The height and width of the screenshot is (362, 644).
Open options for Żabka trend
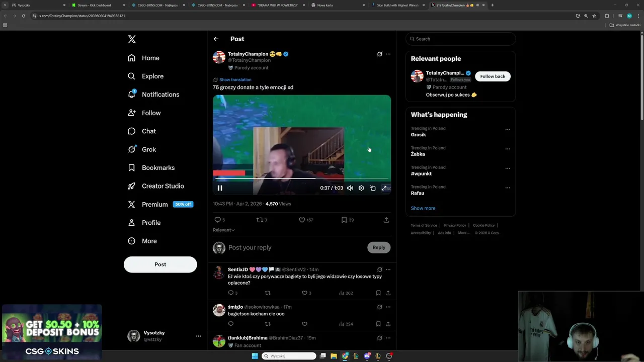[x=508, y=149]
